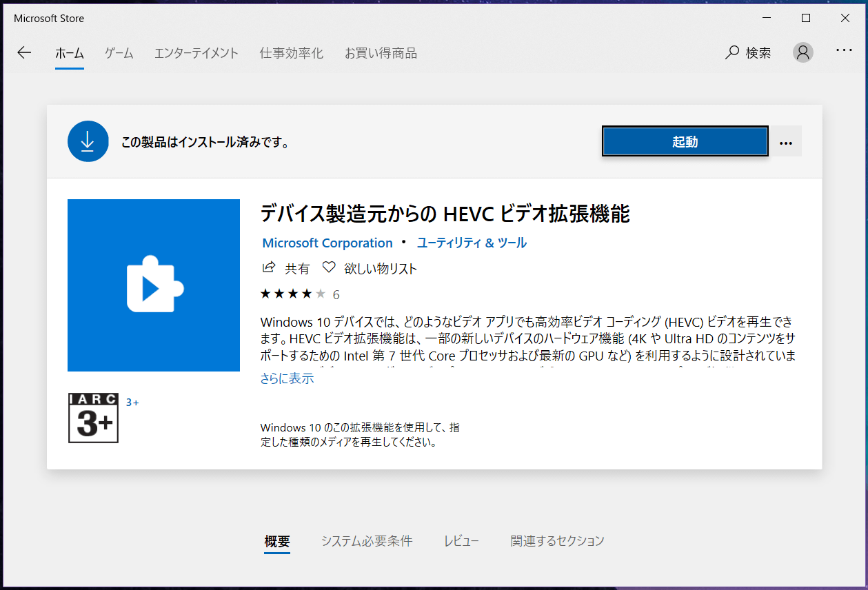Click the product title text
868x590 pixels.
click(x=445, y=214)
